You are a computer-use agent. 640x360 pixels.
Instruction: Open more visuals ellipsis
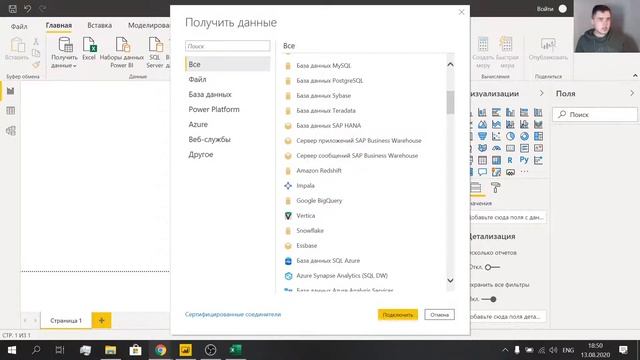click(524, 172)
